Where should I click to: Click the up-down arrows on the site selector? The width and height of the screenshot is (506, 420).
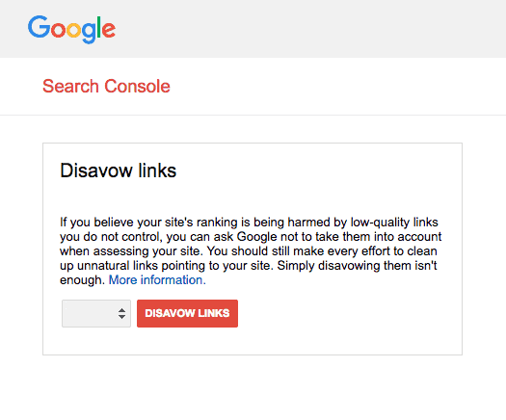(x=121, y=313)
